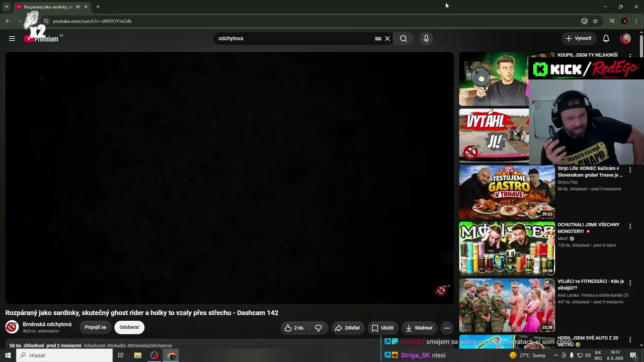Clear the search query with the X

[x=387, y=39]
